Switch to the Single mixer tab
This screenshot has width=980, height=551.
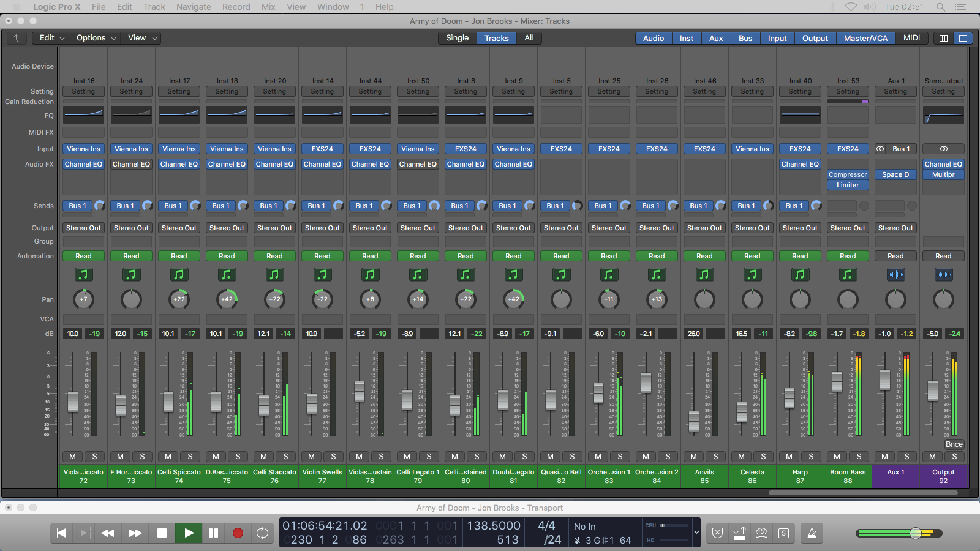tap(456, 37)
